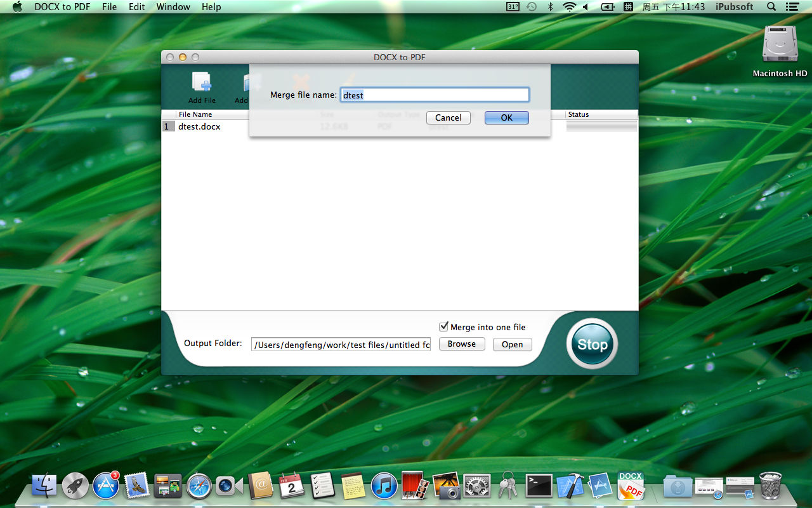Open iPhoto from the Dock

pyautogui.click(x=446, y=486)
